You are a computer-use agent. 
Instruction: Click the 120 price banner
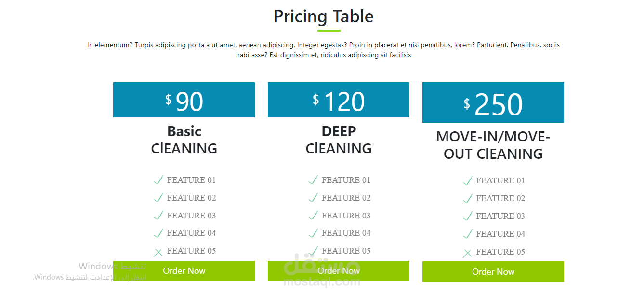[338, 100]
